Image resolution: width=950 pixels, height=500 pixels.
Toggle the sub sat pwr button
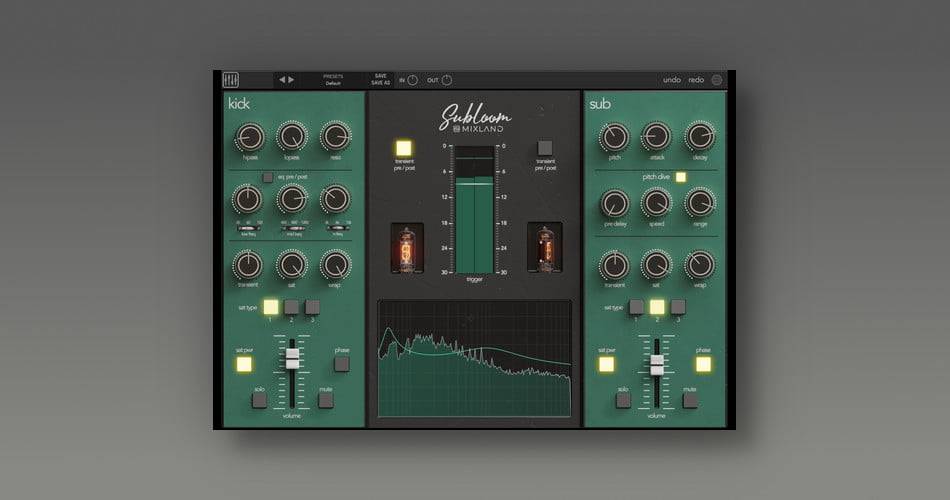[x=606, y=364]
